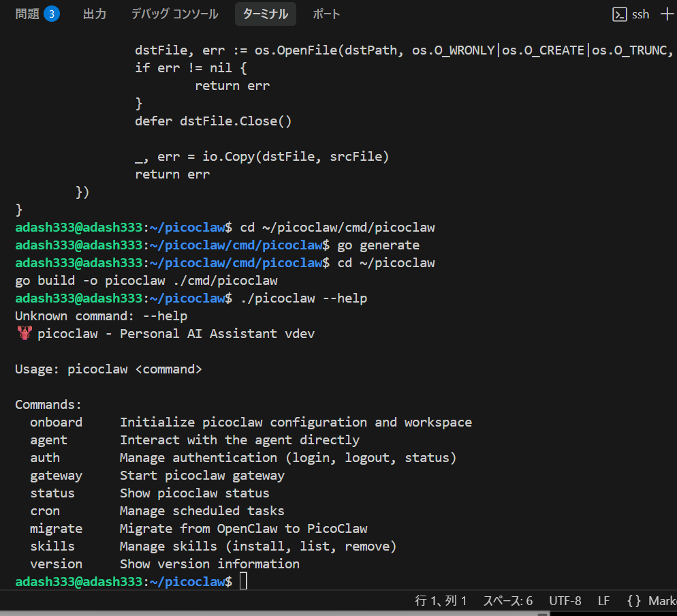Image resolution: width=677 pixels, height=616 pixels.
Task: Open the デバッグ コンソール tab
Action: coord(174,14)
